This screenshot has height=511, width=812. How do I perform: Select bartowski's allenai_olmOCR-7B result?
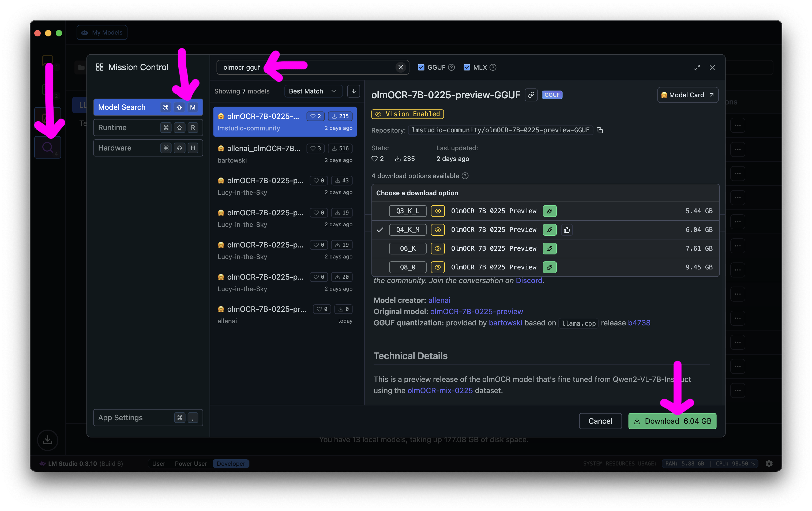pos(285,154)
